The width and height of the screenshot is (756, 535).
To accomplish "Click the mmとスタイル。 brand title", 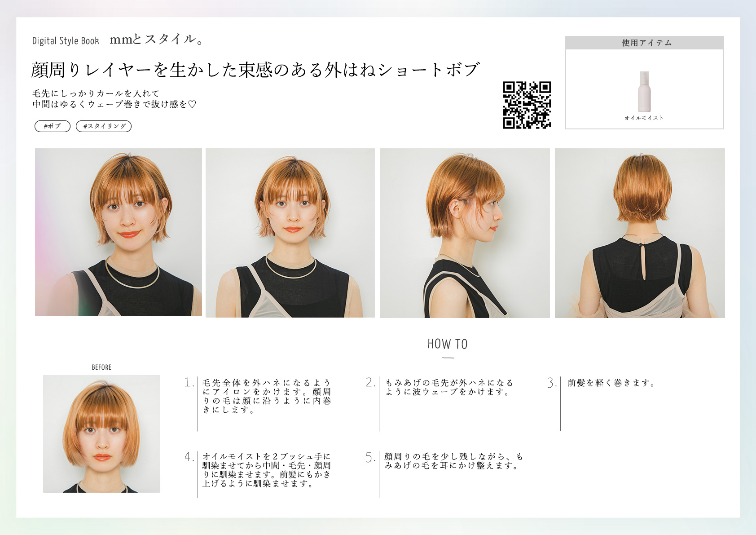I will (x=157, y=40).
